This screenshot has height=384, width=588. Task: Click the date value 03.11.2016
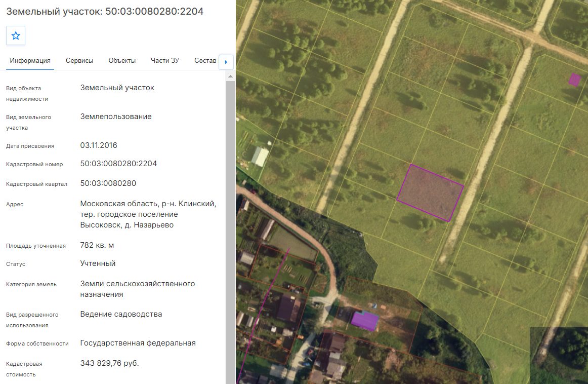click(x=99, y=145)
